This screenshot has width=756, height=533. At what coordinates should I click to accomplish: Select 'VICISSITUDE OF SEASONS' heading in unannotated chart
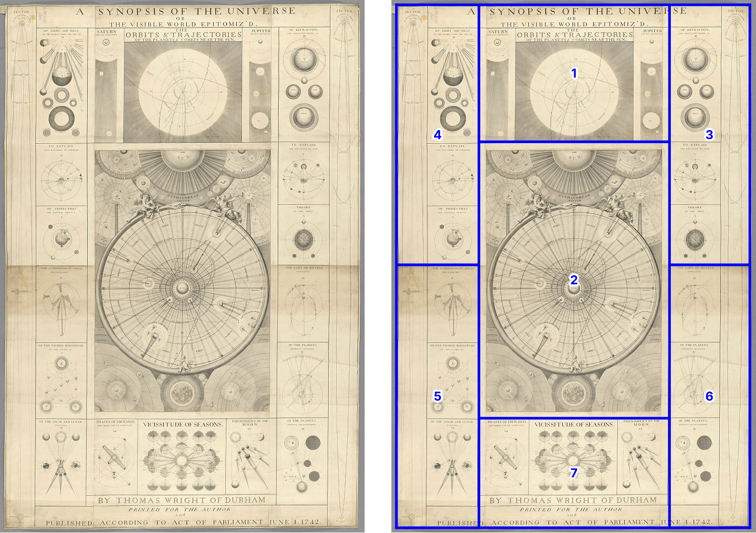[x=182, y=425]
